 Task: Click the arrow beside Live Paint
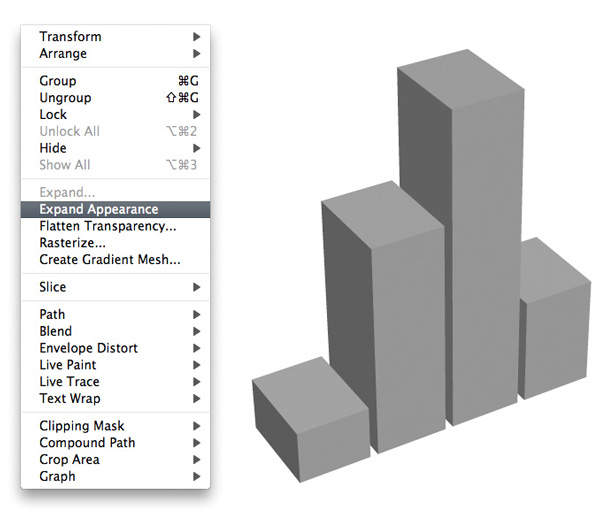pyautogui.click(x=197, y=365)
